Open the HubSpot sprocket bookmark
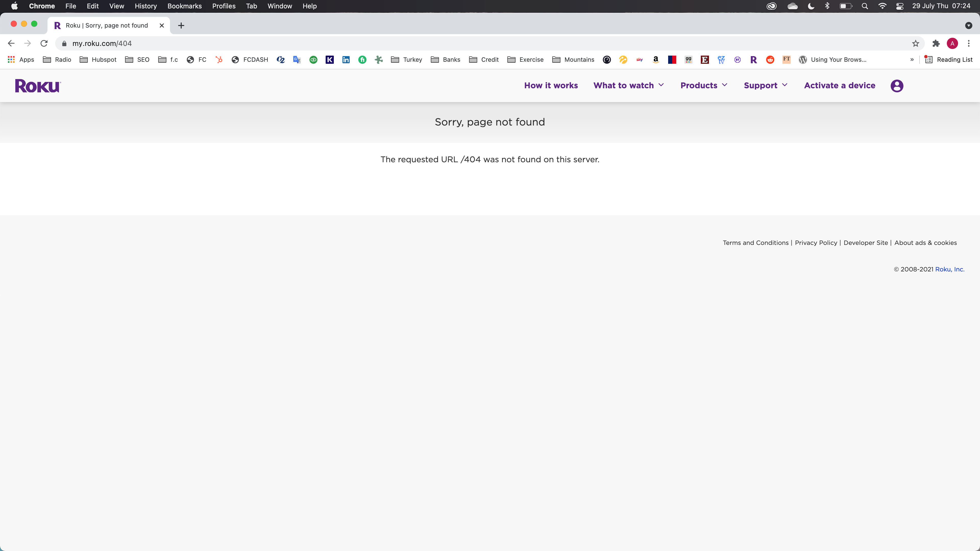The width and height of the screenshot is (980, 551). (219, 60)
